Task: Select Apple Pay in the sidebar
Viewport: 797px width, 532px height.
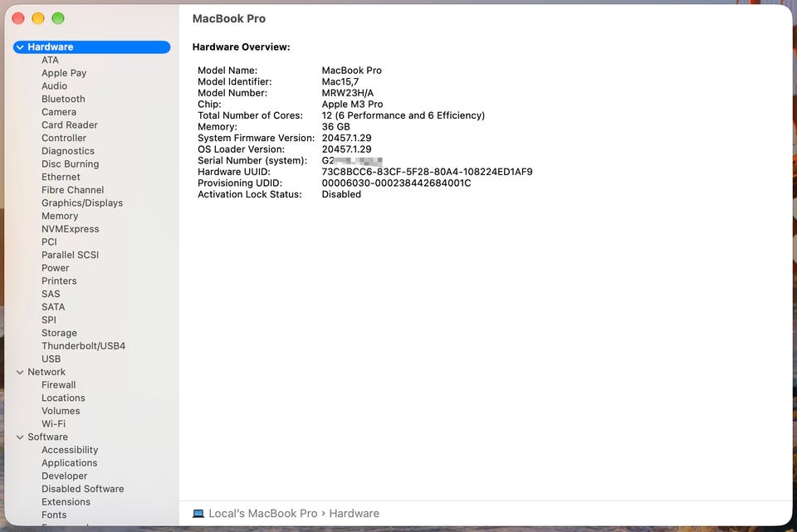Action: pos(64,73)
